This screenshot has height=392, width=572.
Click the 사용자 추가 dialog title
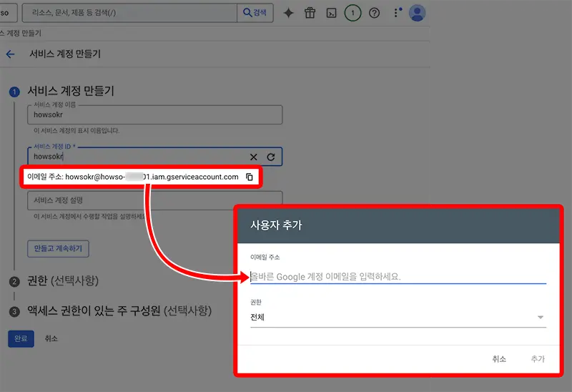[x=276, y=225]
